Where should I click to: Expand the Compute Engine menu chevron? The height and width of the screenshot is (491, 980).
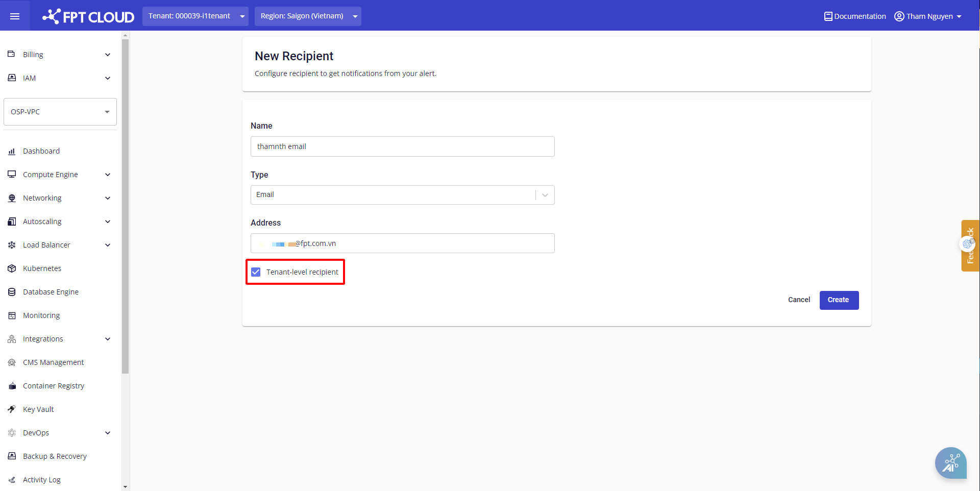pos(108,175)
